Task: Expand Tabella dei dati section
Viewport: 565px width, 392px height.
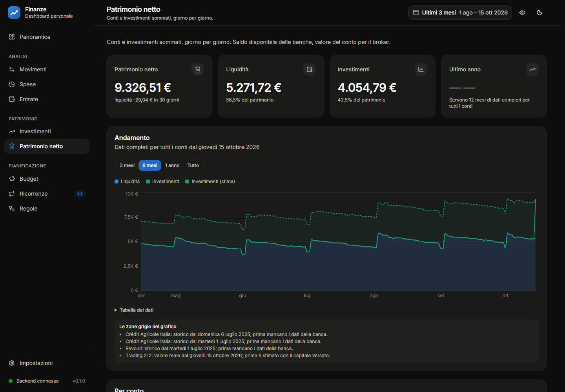Action: coord(134,310)
